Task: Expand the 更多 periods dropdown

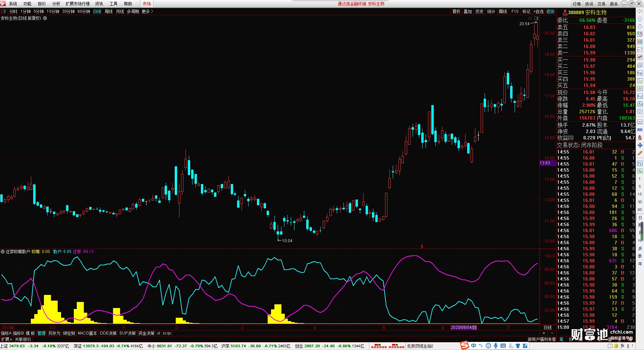Action: click(147, 11)
